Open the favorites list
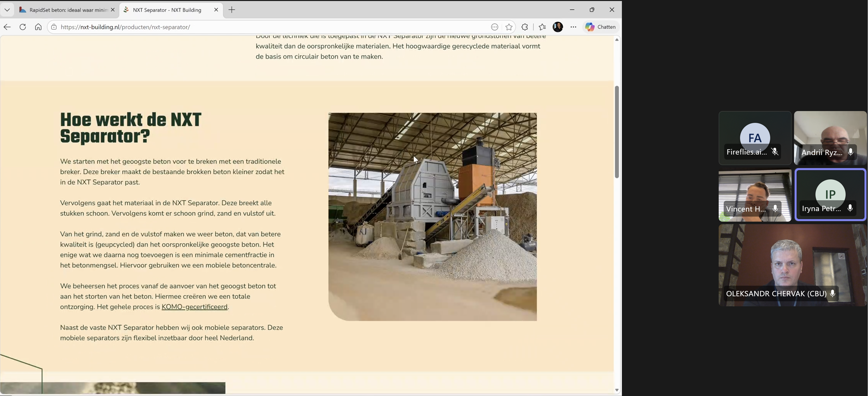This screenshot has height=396, width=868. [542, 27]
